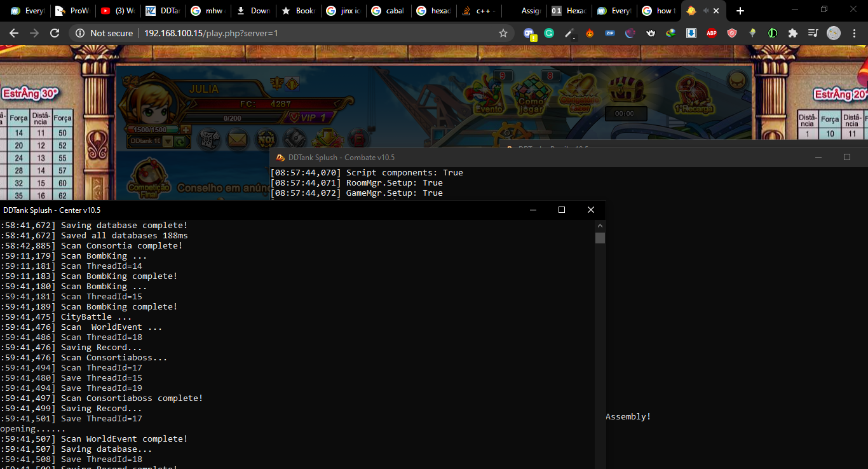This screenshot has width=868, height=469.
Task: Switch to the Bookmarks tab
Action: 298,11
